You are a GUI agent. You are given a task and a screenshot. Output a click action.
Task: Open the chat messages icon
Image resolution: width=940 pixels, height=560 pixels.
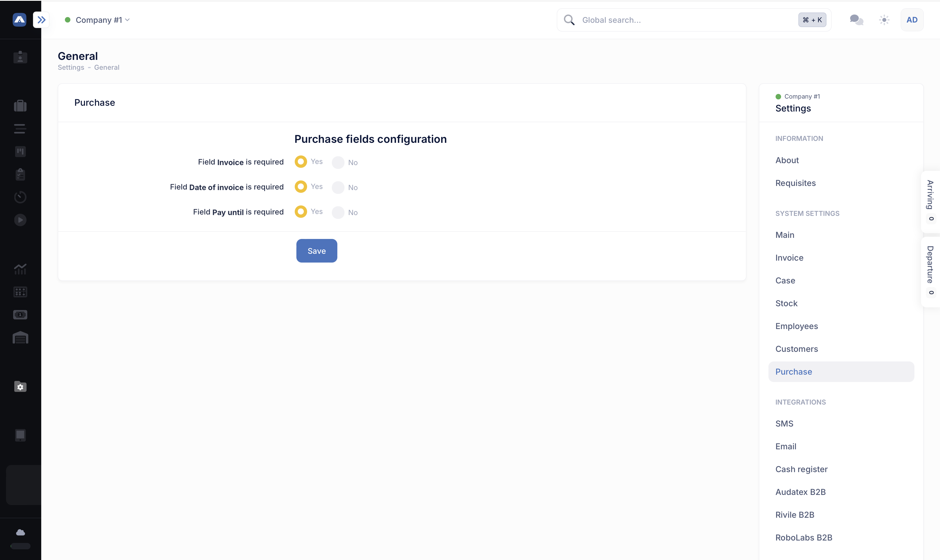[x=856, y=20]
